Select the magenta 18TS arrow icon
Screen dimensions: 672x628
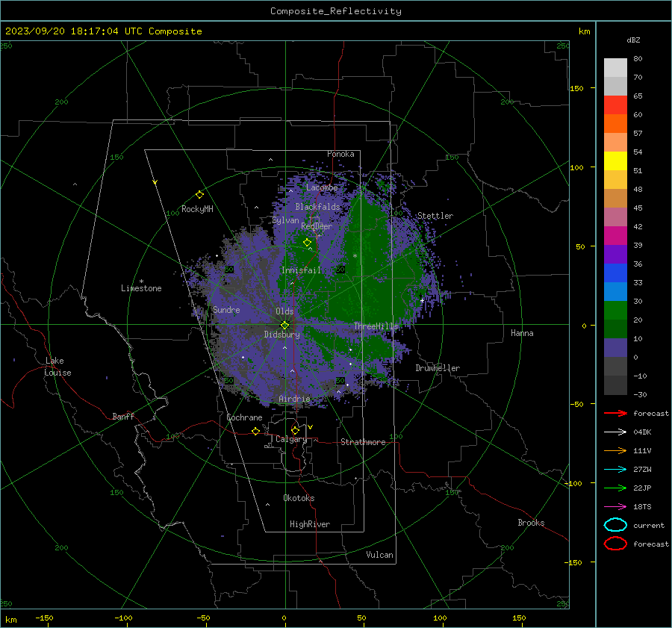[615, 507]
